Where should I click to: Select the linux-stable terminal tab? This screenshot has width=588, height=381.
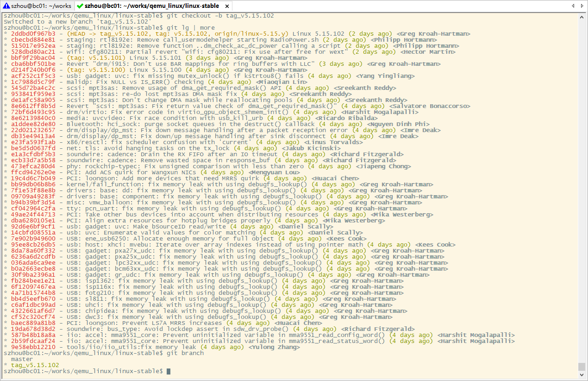(x=153, y=6)
